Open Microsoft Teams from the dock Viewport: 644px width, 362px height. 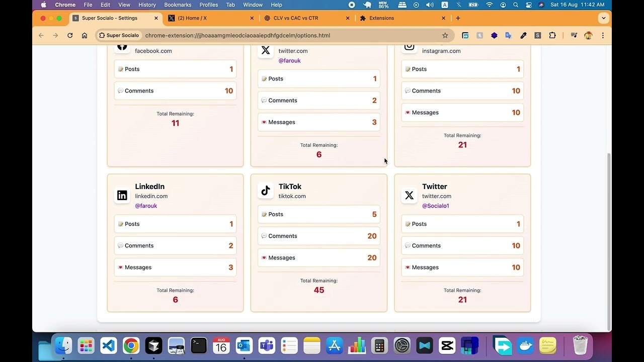[267, 346]
